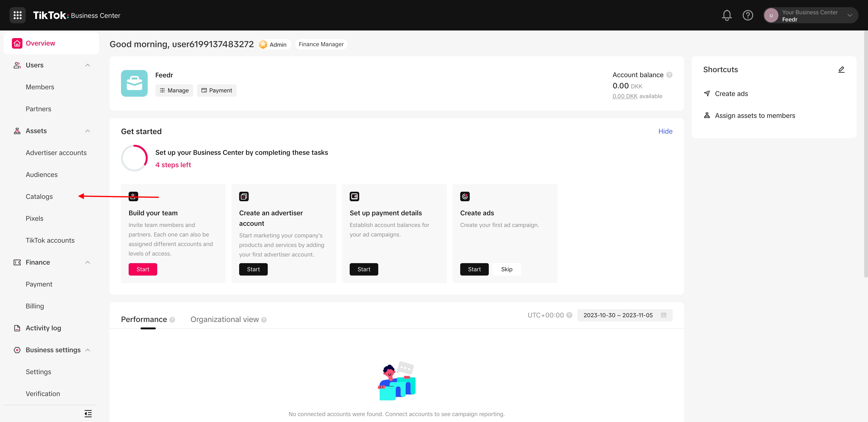Click Start for Build your team
The image size is (868, 422).
click(143, 269)
